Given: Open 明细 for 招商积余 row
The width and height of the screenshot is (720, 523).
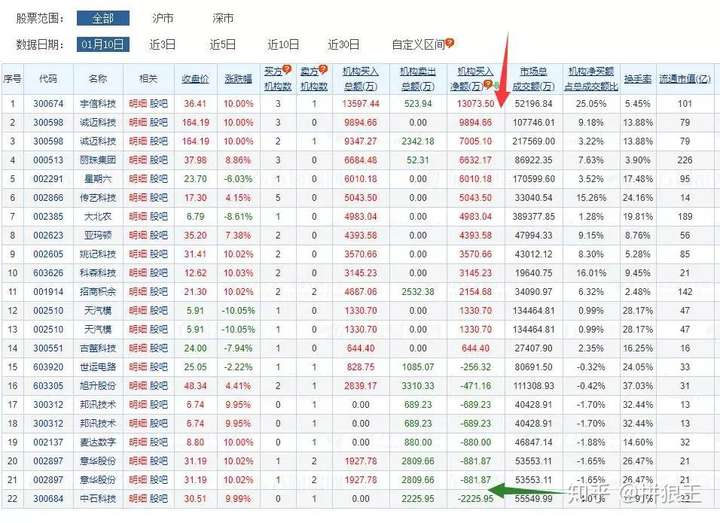Looking at the screenshot, I should pyautogui.click(x=138, y=292).
